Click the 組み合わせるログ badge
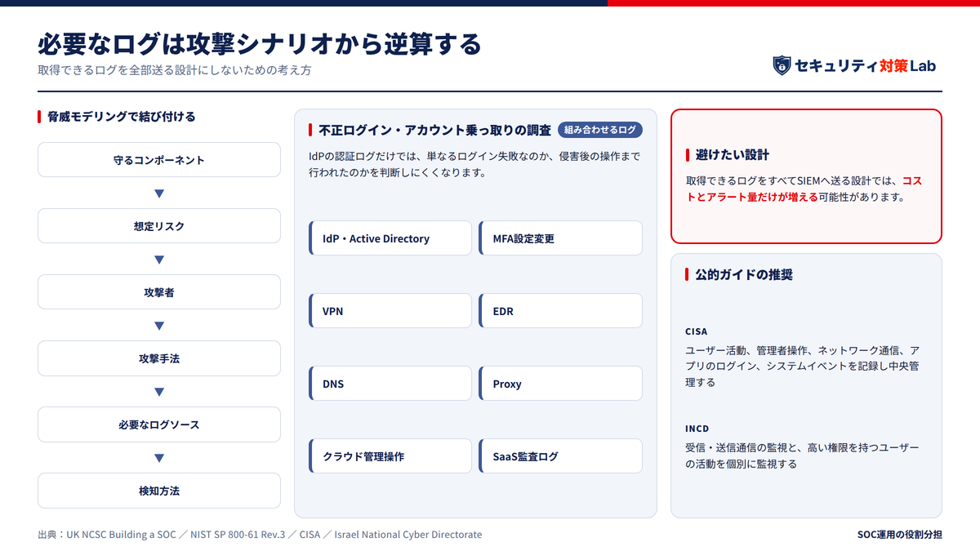This screenshot has height=551, width=980. point(600,130)
